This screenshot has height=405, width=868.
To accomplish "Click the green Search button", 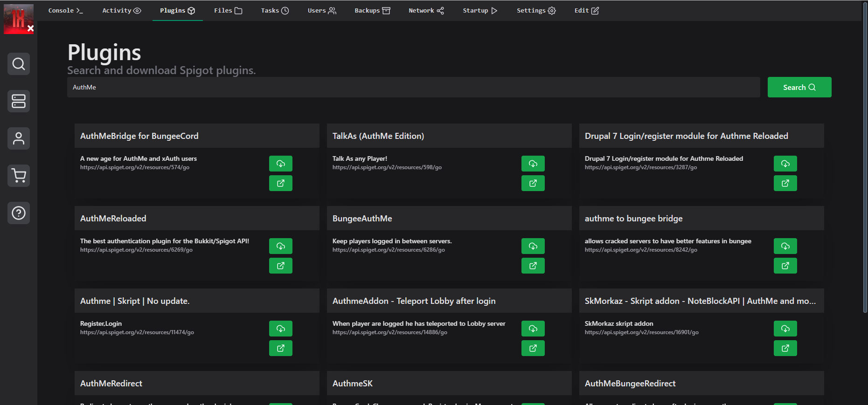I will [799, 87].
